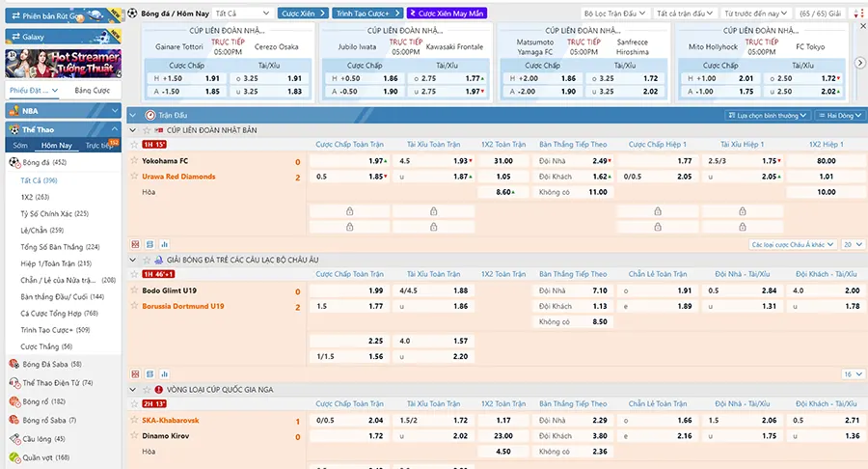Star the Bodo Glimt U19 row

point(134,290)
